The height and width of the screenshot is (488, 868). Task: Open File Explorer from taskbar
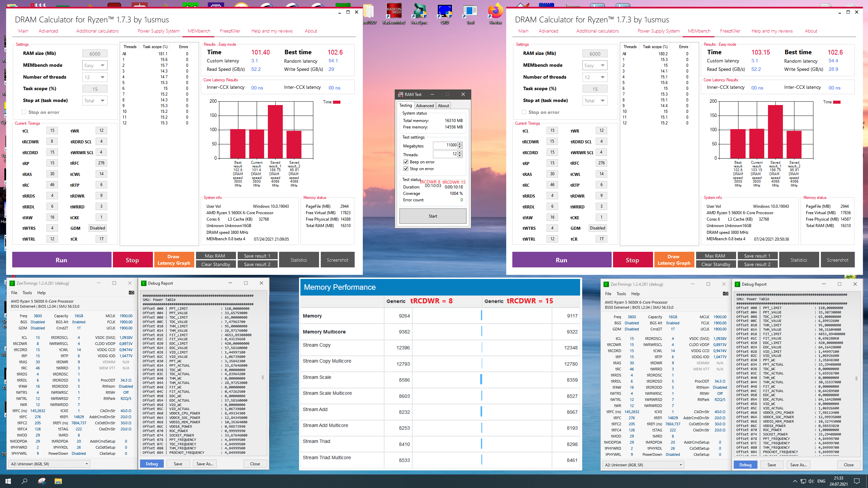pyautogui.click(x=58, y=481)
